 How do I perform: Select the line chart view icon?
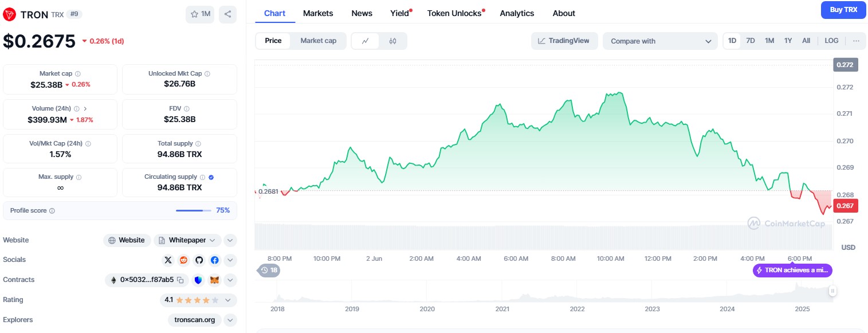[365, 41]
